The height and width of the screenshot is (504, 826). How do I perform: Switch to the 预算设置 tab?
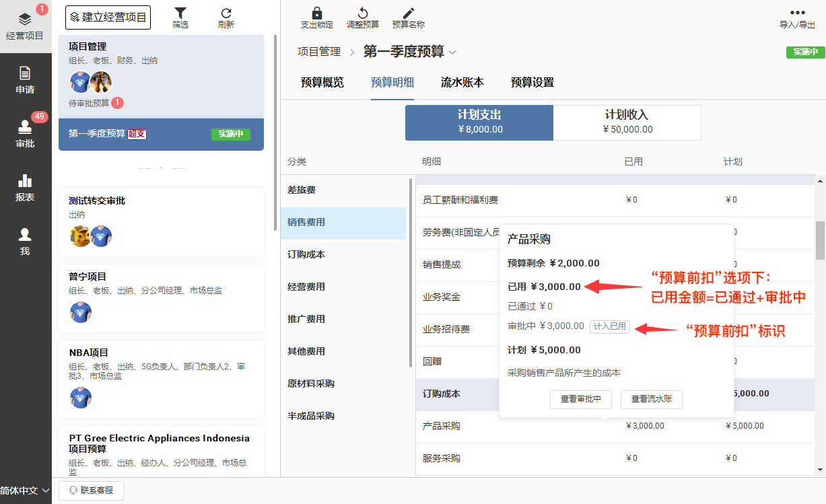532,83
